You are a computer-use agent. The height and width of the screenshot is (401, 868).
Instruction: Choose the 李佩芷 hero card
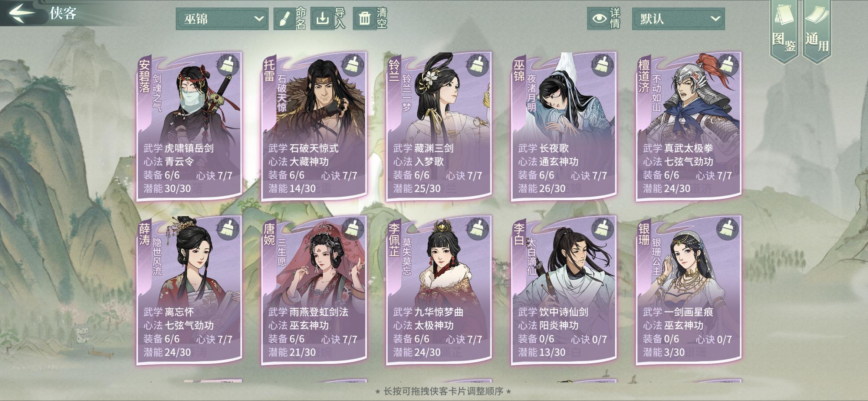click(439, 290)
